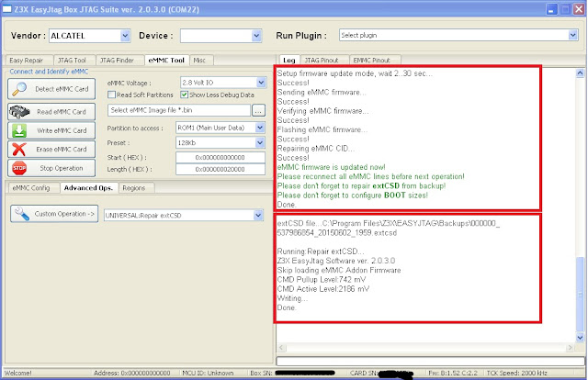
Task: Detect the eMMC card
Action: (x=51, y=89)
